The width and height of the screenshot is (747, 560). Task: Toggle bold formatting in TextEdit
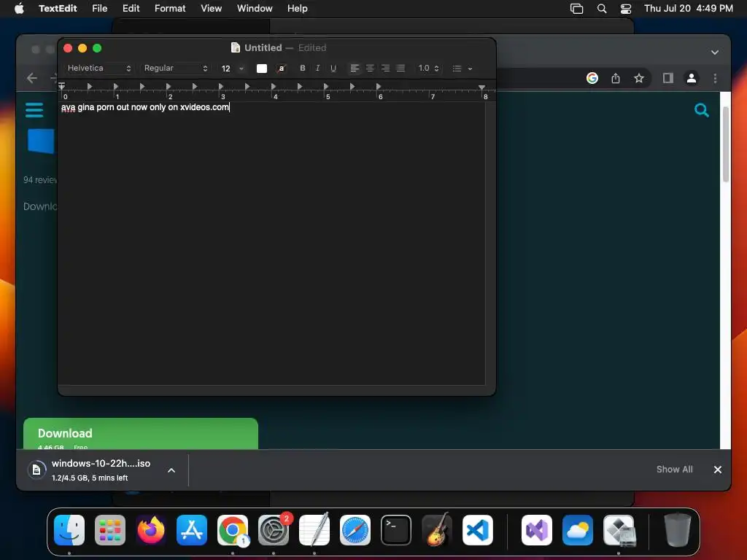pos(302,68)
